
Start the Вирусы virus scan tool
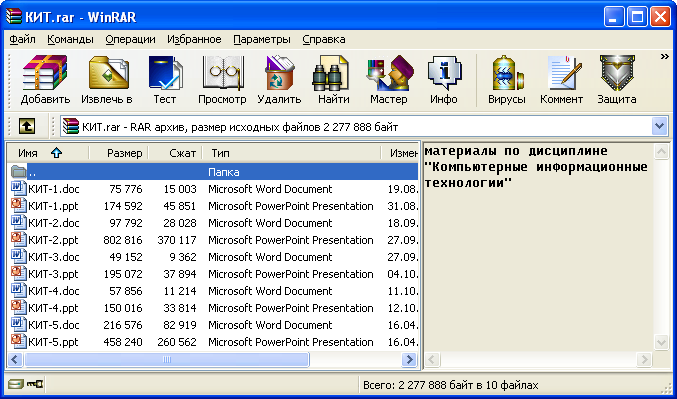tap(507, 73)
